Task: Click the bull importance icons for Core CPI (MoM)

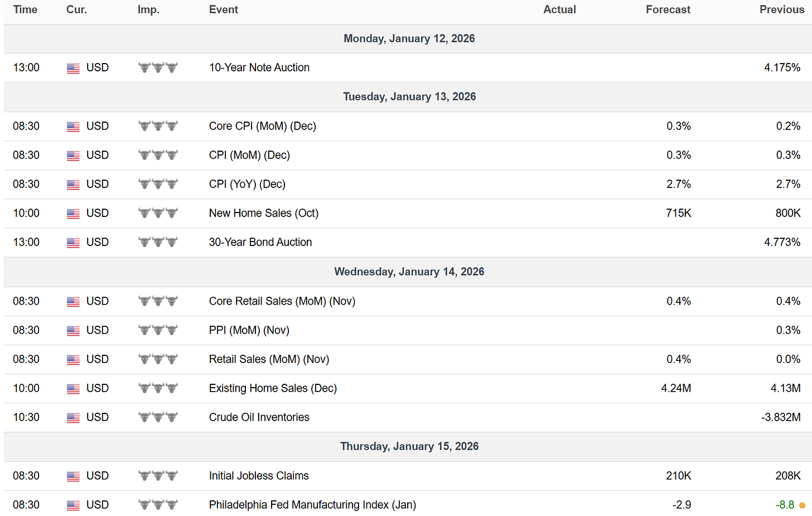Action: click(158, 126)
